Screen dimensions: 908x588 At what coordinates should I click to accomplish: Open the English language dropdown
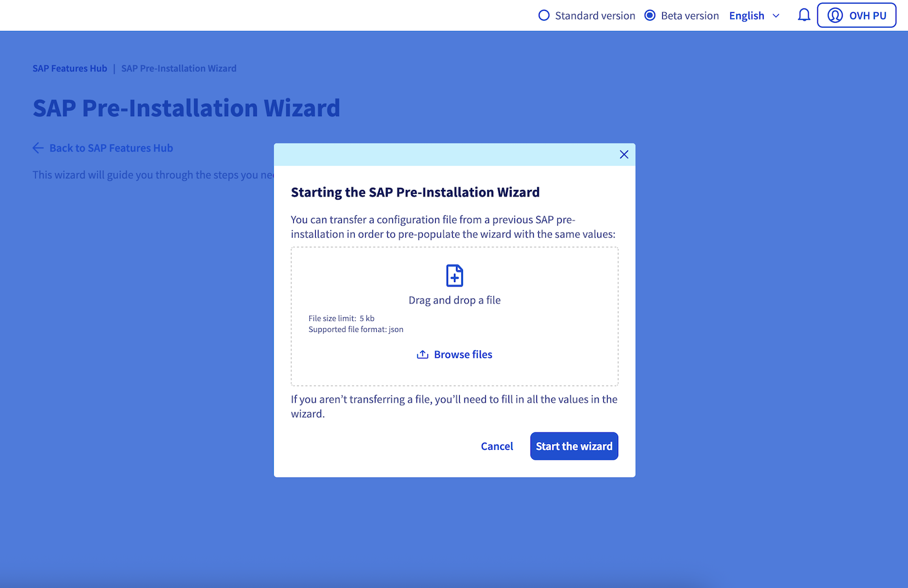click(747, 15)
